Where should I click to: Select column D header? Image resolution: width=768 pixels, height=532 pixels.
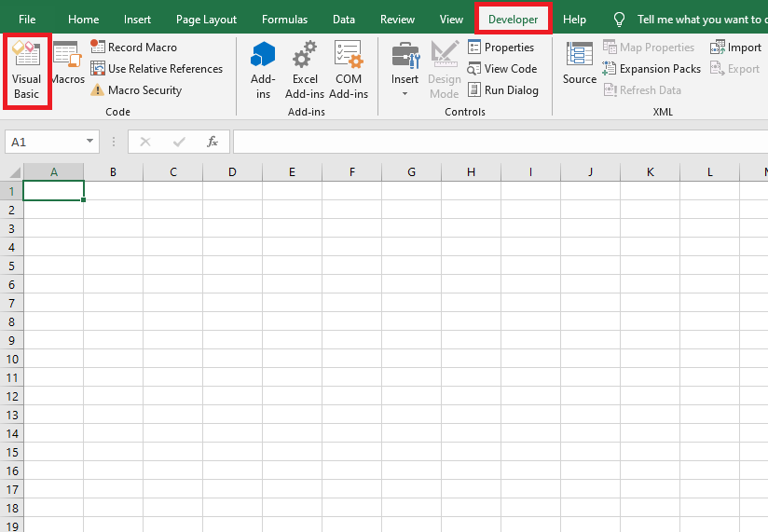pos(232,171)
